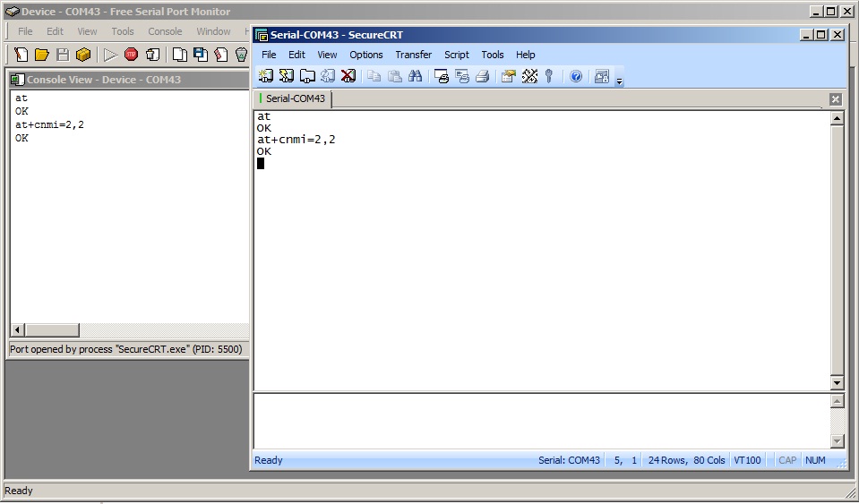Click the crossed tools settings icon

[529, 76]
